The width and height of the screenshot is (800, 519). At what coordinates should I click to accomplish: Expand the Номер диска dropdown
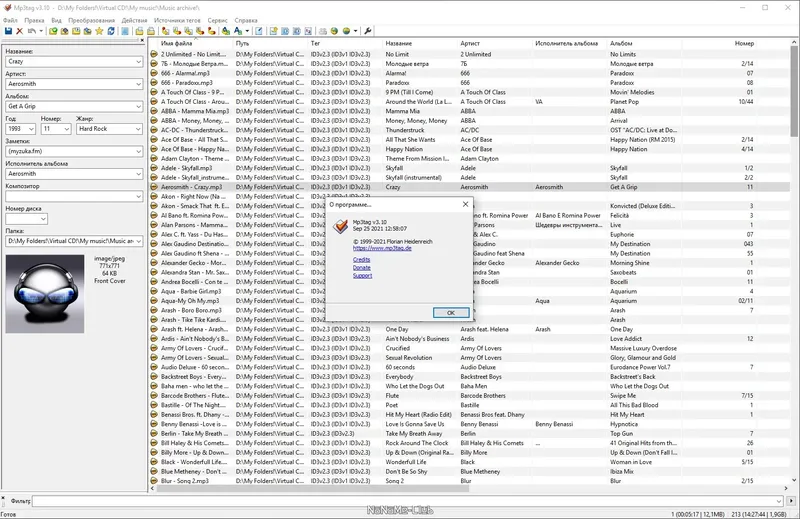[x=43, y=219]
